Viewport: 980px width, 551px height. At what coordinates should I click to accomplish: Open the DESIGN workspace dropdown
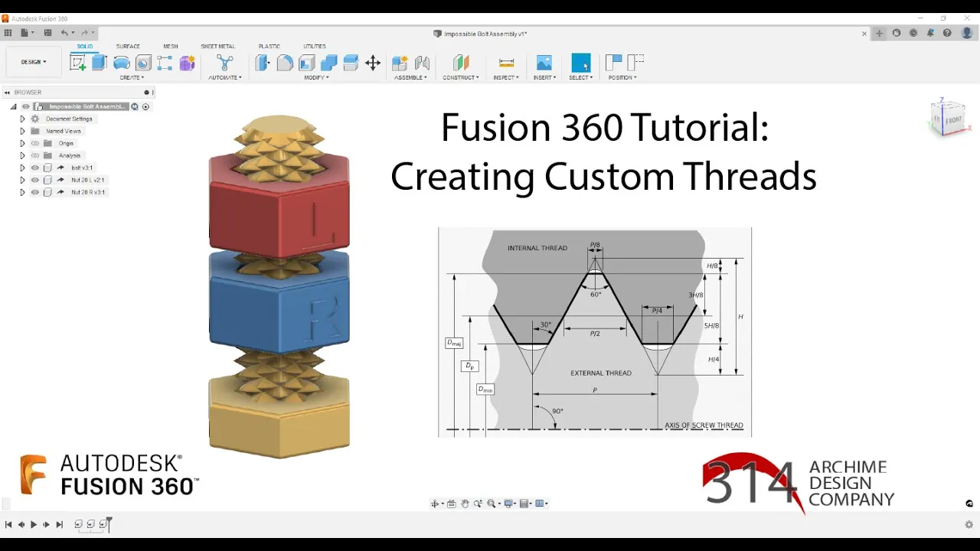[x=34, y=62]
